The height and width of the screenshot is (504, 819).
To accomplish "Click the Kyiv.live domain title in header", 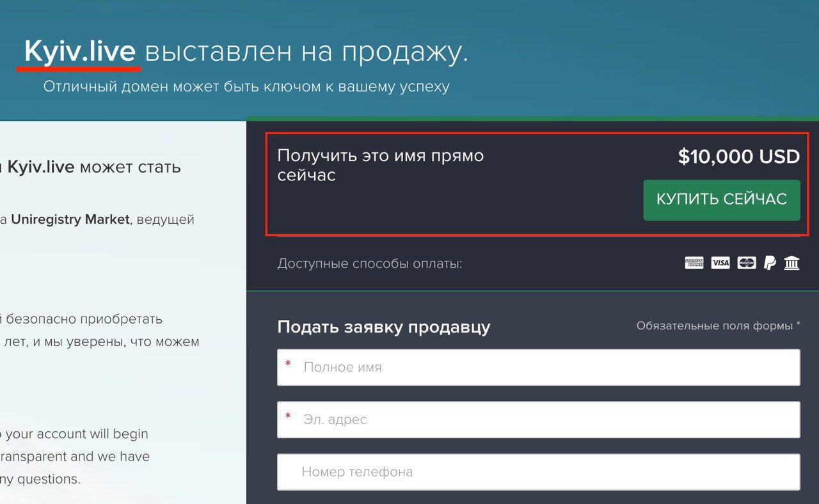I will point(80,51).
